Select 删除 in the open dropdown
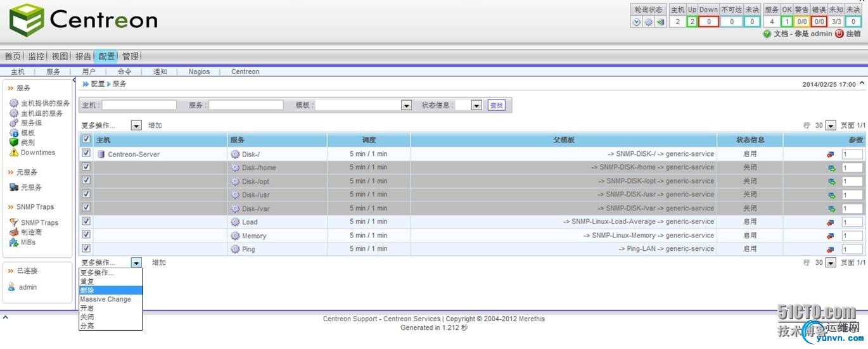868x349 pixels. click(x=111, y=290)
